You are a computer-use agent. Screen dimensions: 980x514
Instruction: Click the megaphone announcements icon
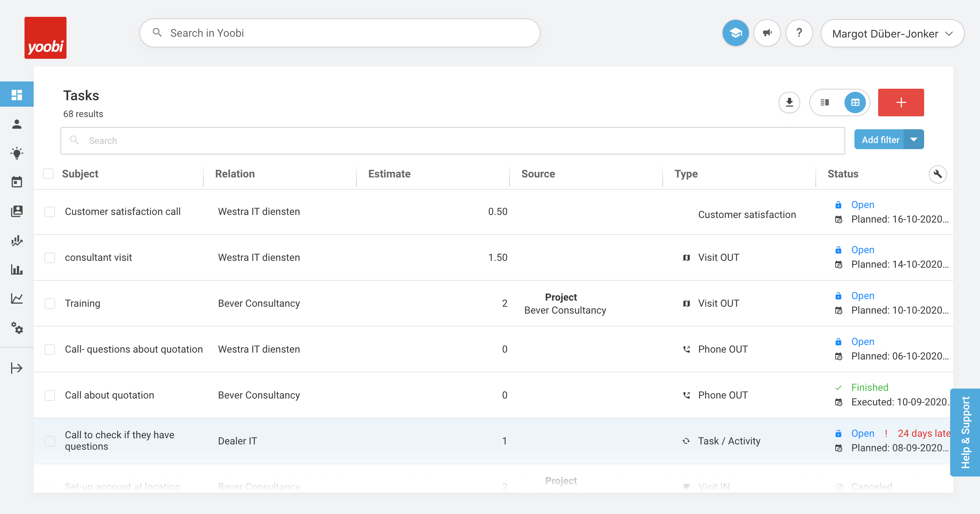[x=767, y=33]
